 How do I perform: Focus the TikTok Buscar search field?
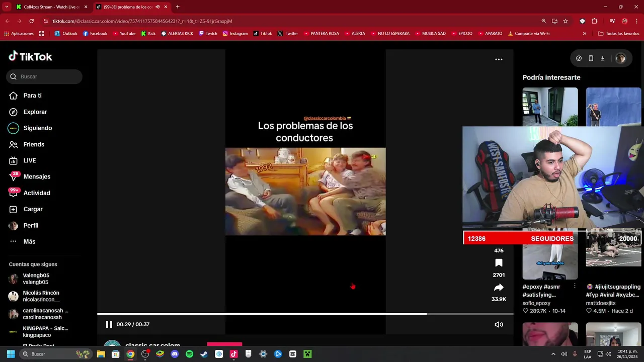(44, 76)
